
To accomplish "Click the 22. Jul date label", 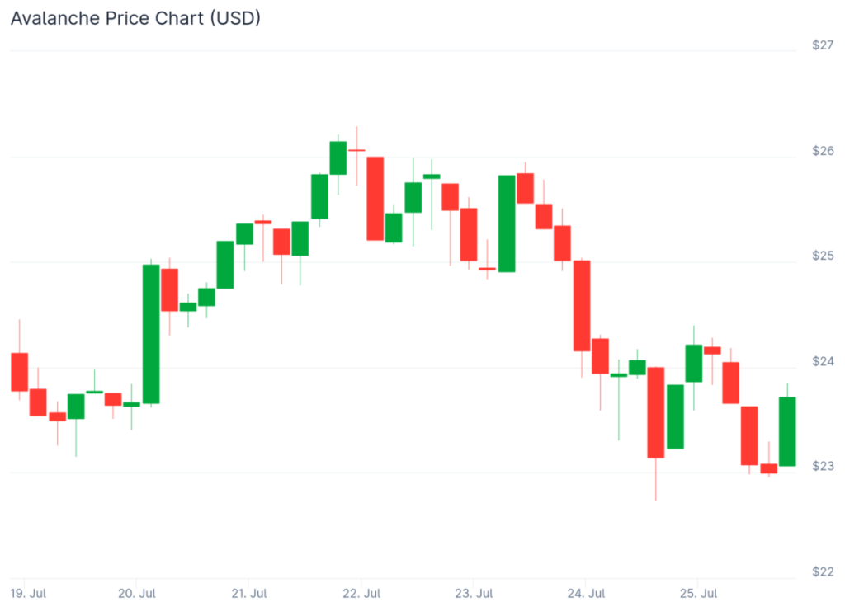I will click(361, 593).
